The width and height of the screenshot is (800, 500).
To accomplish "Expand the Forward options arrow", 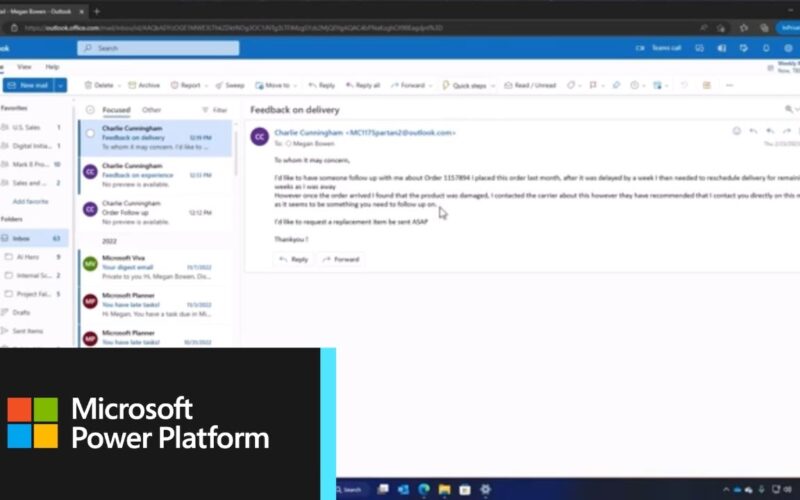I will click(431, 86).
